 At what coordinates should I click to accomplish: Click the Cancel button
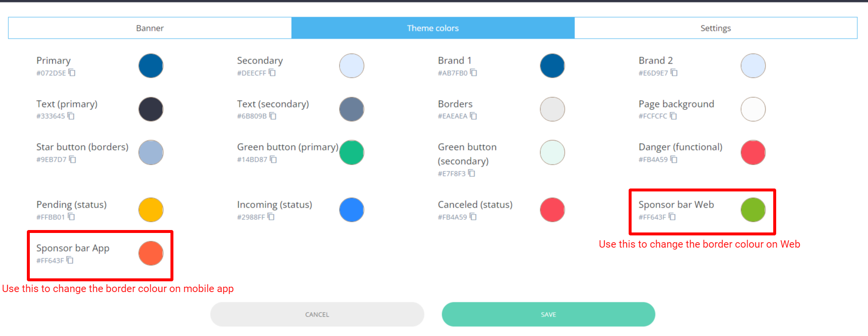317,315
